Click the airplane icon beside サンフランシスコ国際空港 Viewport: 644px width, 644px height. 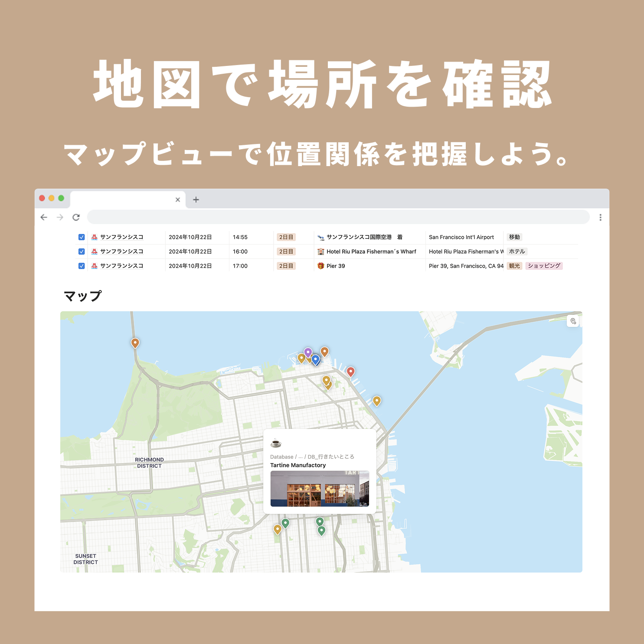[x=320, y=237]
